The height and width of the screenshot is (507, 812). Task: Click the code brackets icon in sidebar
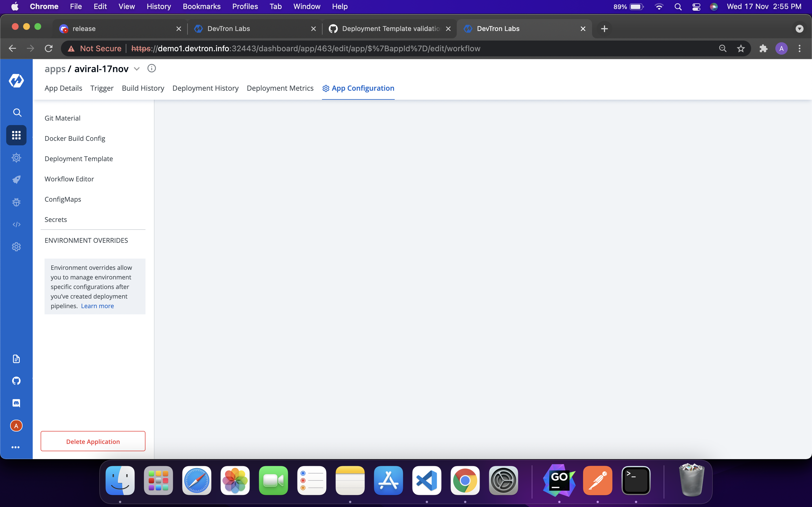pos(16,224)
